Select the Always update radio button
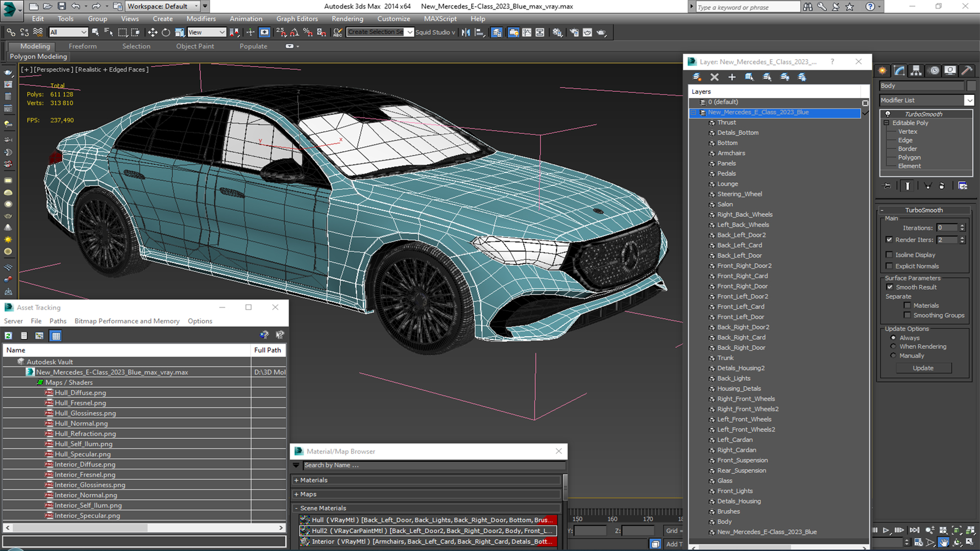This screenshot has width=980, height=551. coord(893,338)
